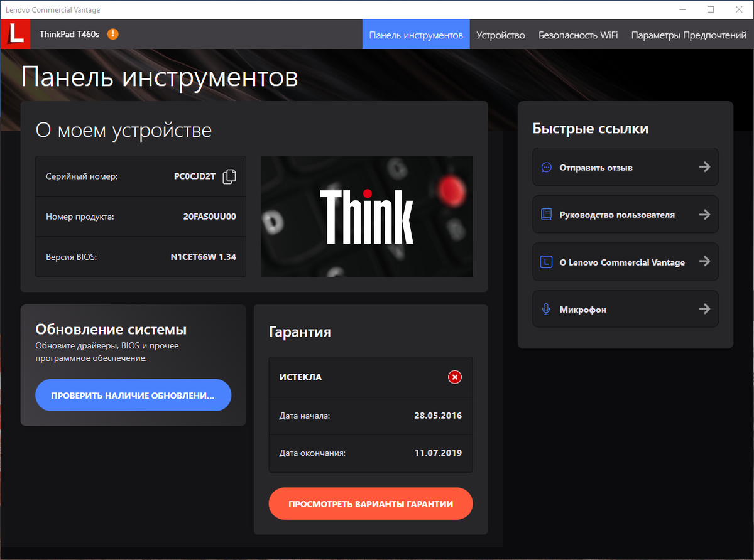Click the feedback chat bubble icon

click(x=546, y=167)
